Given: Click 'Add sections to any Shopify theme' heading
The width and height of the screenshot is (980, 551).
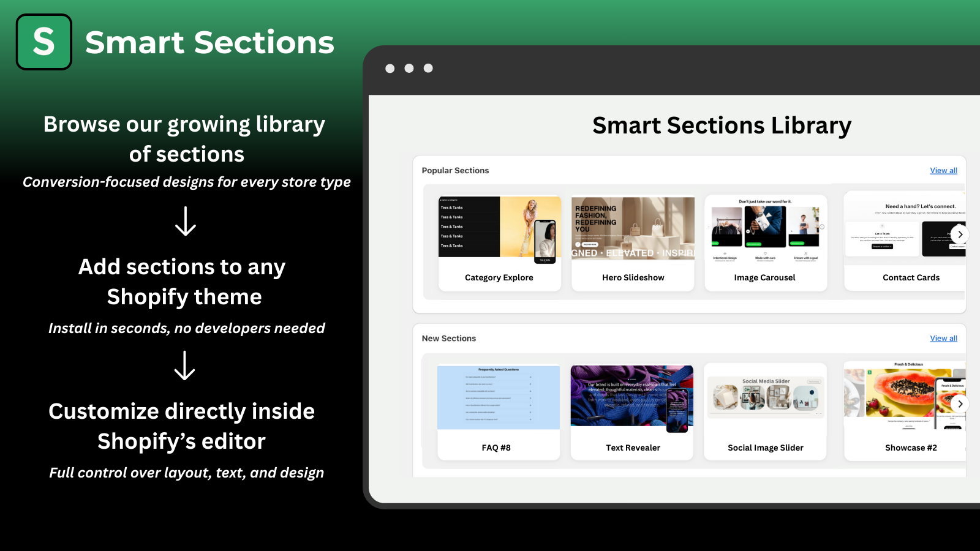Looking at the screenshot, I should point(183,282).
